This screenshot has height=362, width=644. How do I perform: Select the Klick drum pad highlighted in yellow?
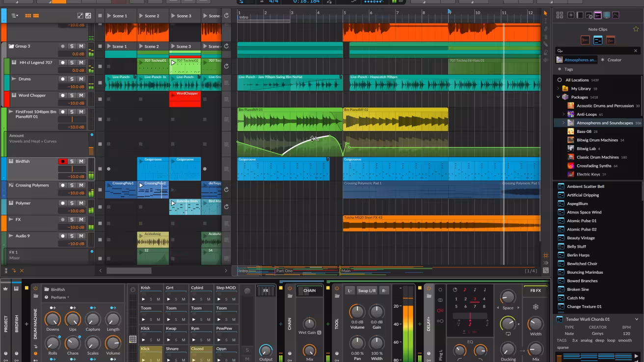151,354
